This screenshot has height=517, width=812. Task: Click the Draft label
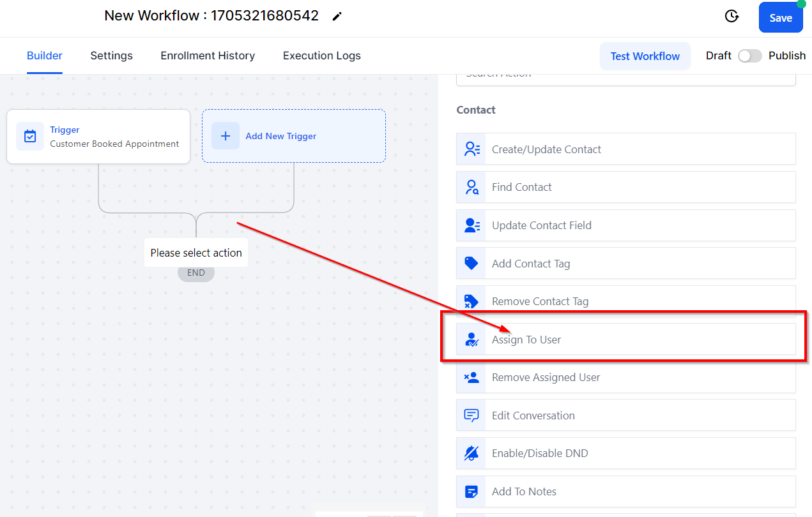719,56
